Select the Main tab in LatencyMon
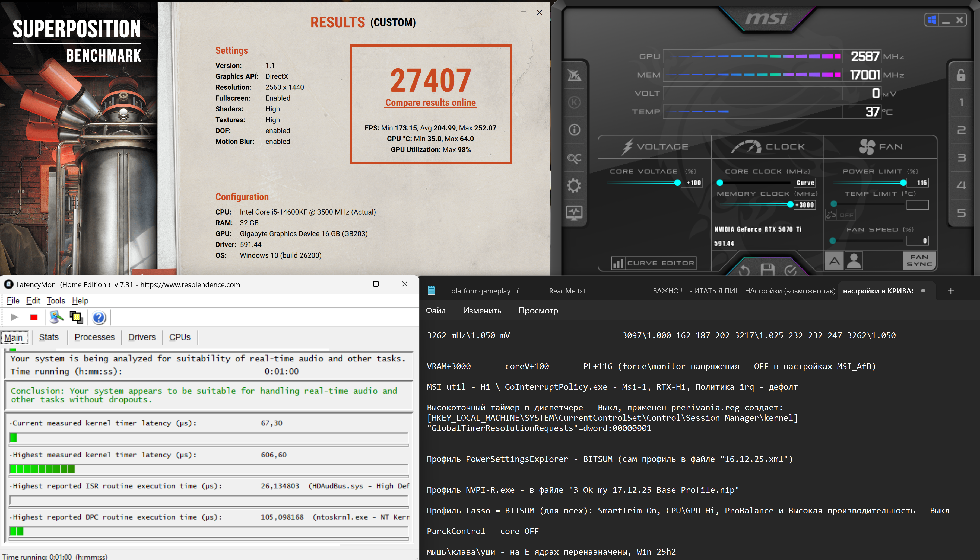This screenshot has height=560, width=980. [x=14, y=337]
